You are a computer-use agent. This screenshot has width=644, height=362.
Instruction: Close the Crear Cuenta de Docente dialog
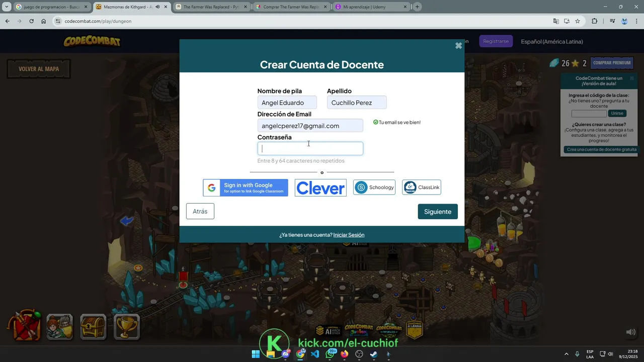[458, 46]
